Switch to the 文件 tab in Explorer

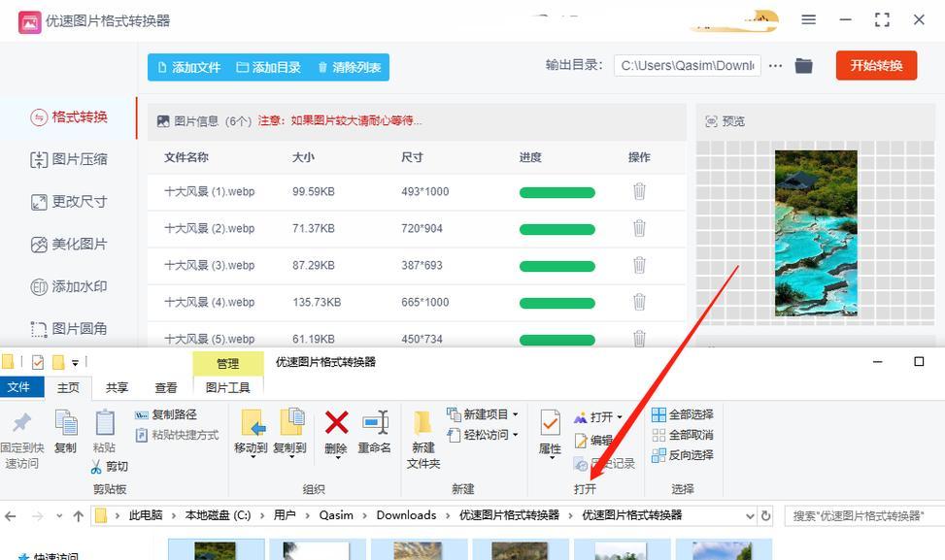point(18,387)
